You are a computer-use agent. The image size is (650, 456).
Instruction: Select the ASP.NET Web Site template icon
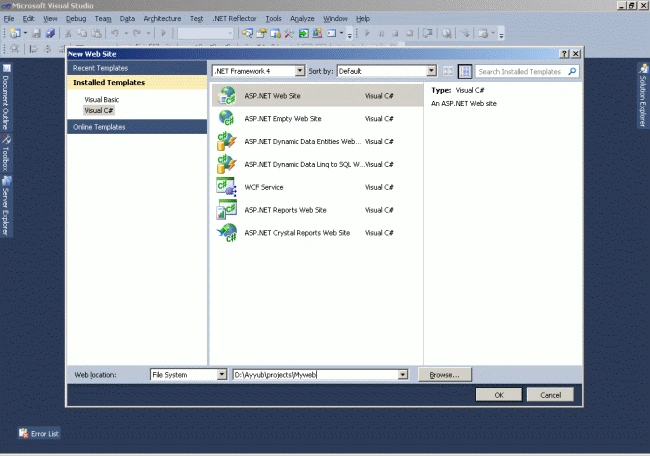pos(227,96)
